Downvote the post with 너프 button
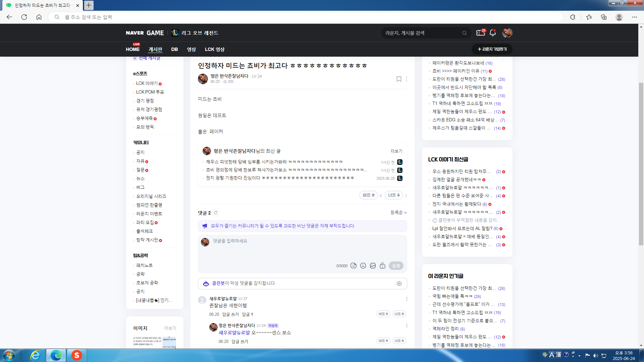 tap(394, 195)
